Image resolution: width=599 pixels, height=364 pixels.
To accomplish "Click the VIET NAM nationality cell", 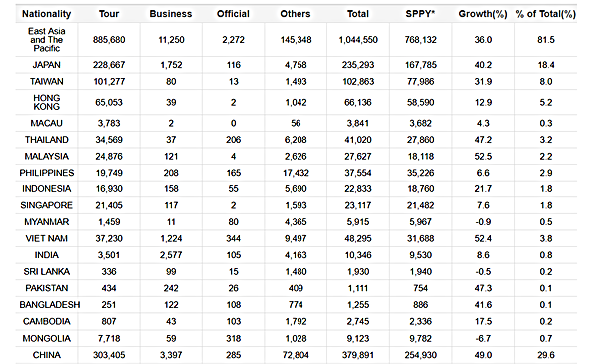I will click(x=47, y=239).
